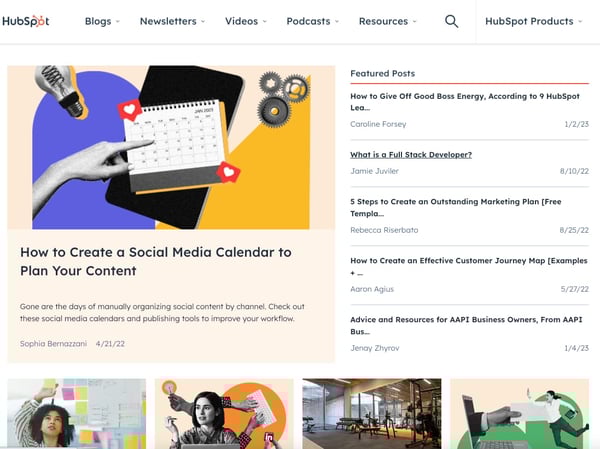Open '5 Steps to Create an Outstanding Marketing Plan'
Screen dimensions: 600x449
point(456,207)
